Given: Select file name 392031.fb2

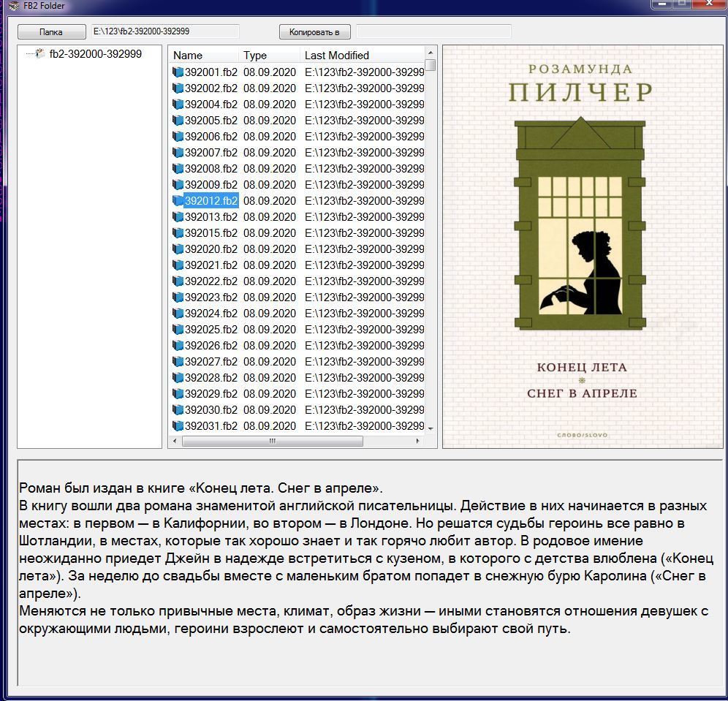Looking at the screenshot, I should pyautogui.click(x=211, y=426).
